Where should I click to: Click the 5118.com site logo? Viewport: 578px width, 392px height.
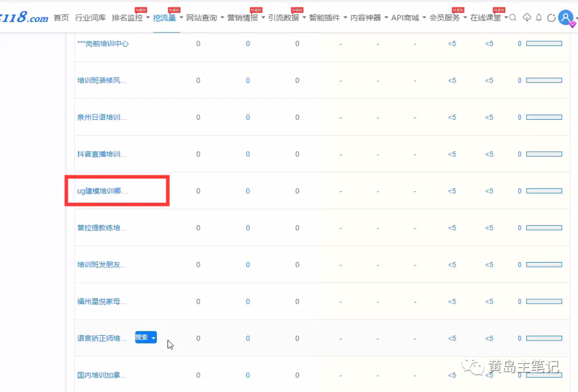pos(24,18)
